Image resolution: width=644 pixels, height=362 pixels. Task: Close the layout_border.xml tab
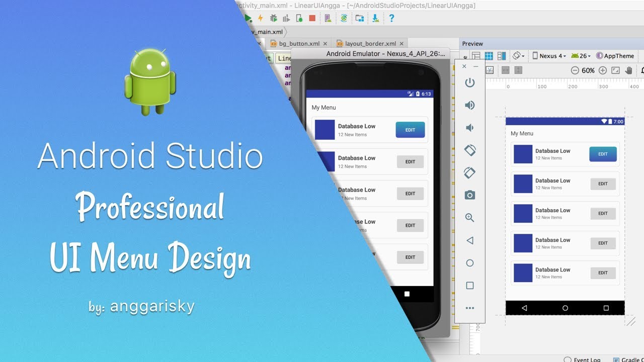pyautogui.click(x=401, y=44)
